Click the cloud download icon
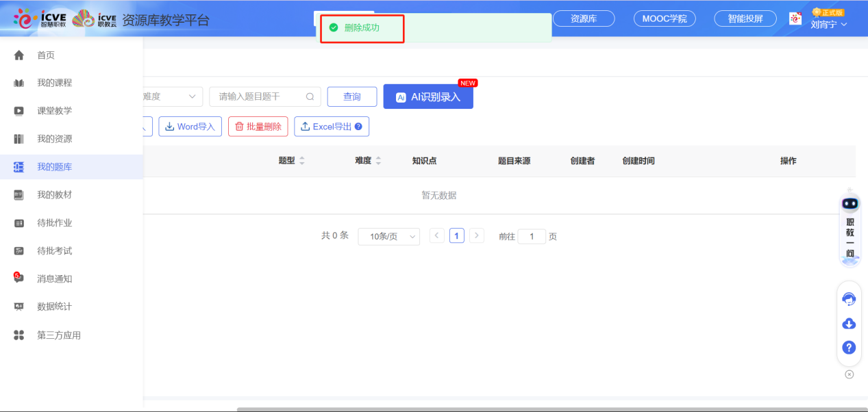 tap(849, 324)
